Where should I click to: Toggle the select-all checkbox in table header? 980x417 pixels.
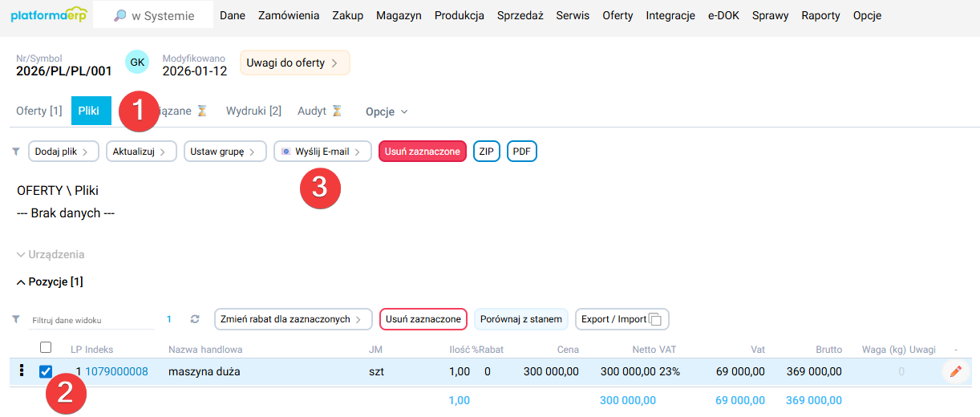click(46, 347)
